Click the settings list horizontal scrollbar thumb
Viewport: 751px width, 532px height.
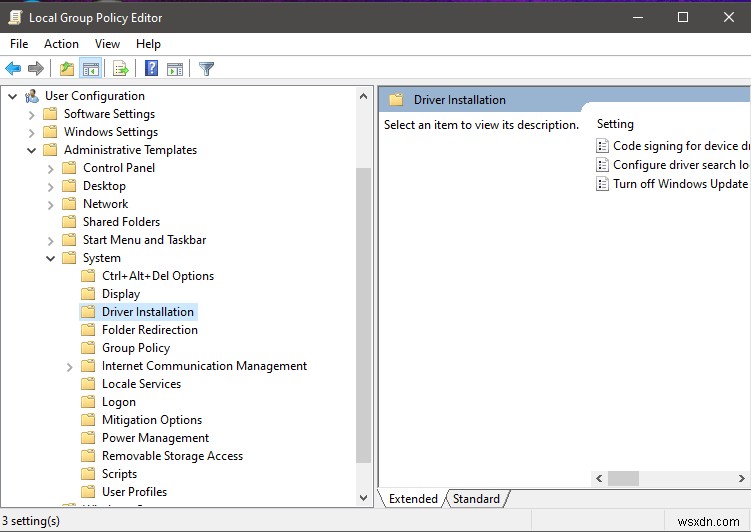(624, 478)
